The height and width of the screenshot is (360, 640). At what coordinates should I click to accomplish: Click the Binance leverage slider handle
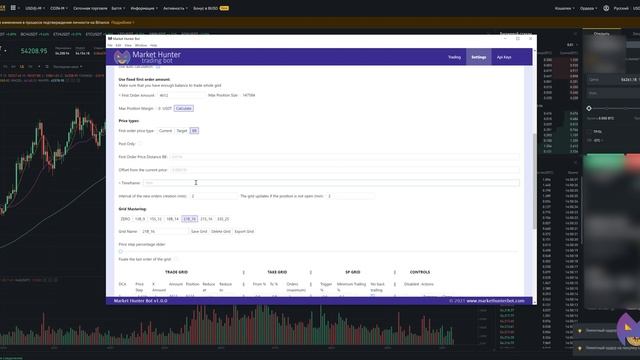tap(589, 108)
